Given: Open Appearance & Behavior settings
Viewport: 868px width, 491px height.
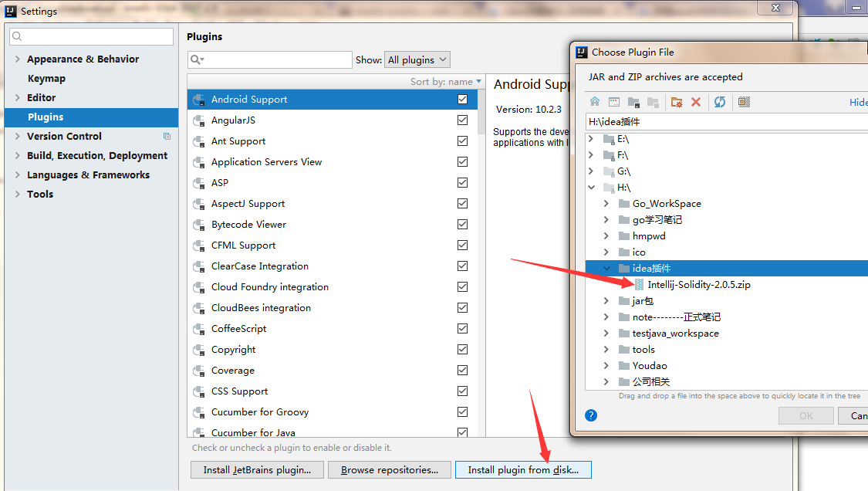Looking at the screenshot, I should [x=83, y=59].
